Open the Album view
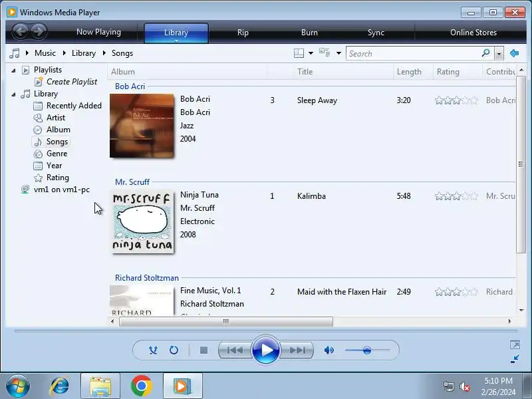The height and width of the screenshot is (399, 532). (x=59, y=130)
